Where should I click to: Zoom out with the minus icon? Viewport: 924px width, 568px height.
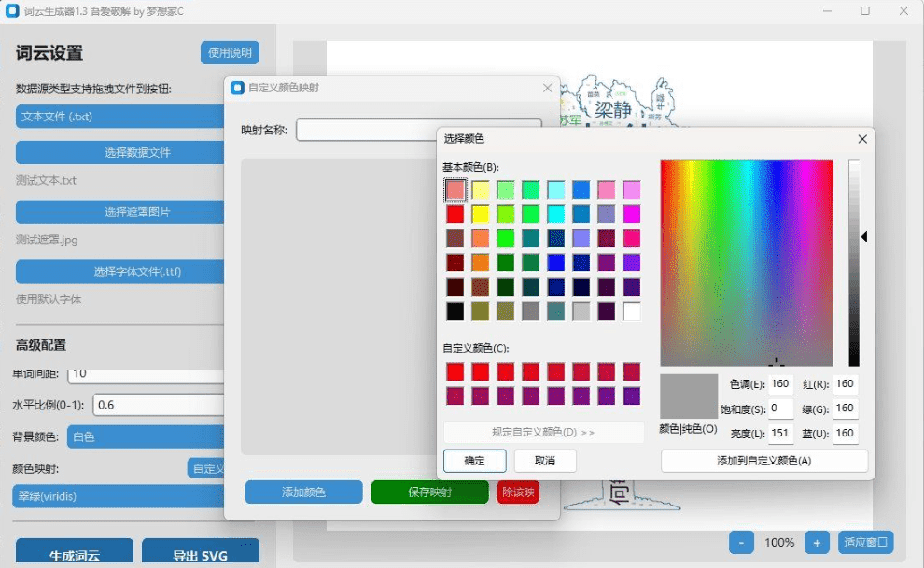coord(741,542)
